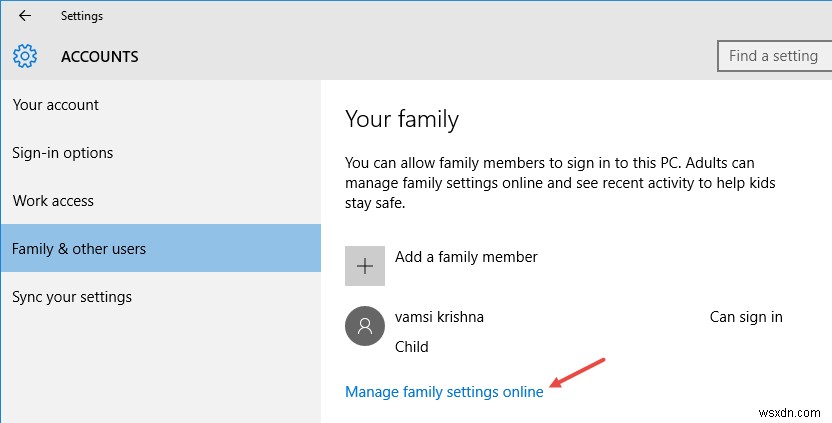The image size is (832, 423).
Task: Click the back arrow in title bar
Action: [x=24, y=16]
